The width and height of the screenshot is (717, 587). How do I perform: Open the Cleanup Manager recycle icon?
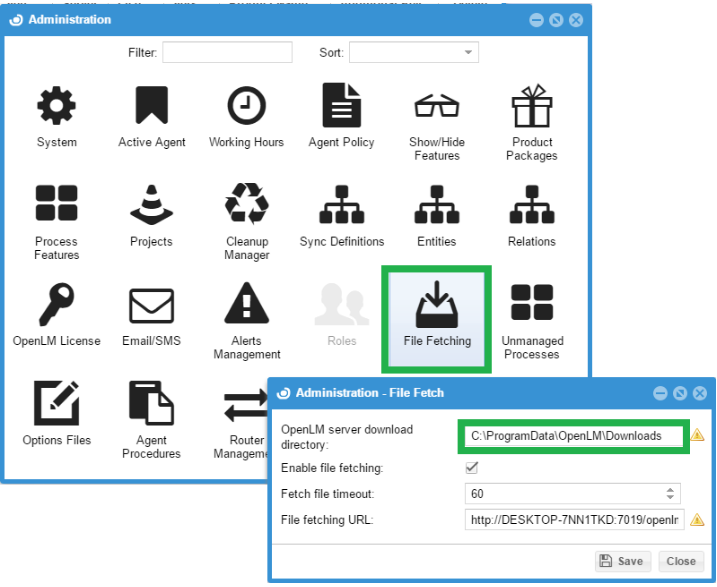[x=246, y=205]
